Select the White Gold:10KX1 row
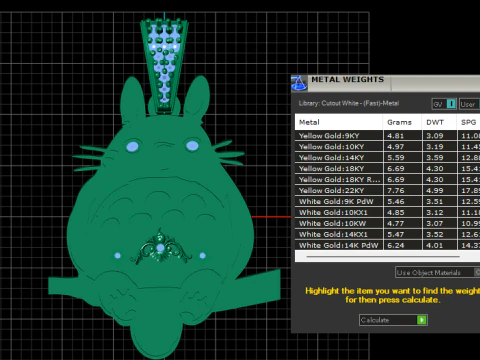The width and height of the screenshot is (480, 360). tap(387, 213)
